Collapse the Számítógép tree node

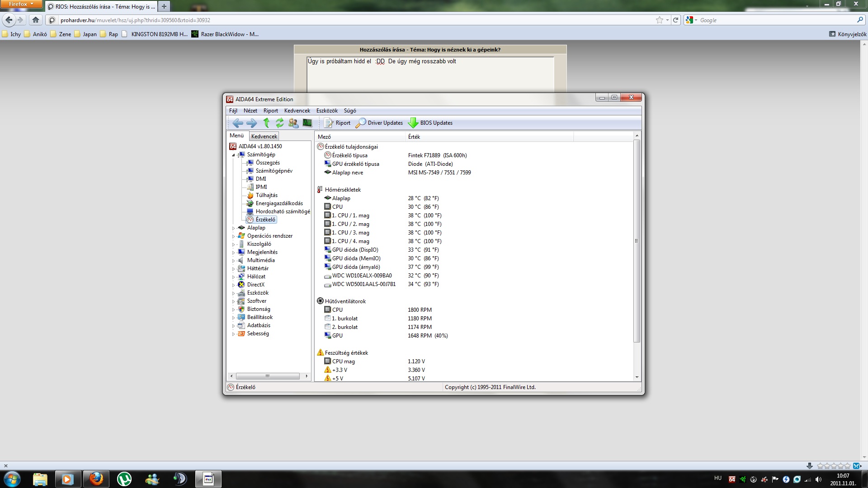[234, 155]
